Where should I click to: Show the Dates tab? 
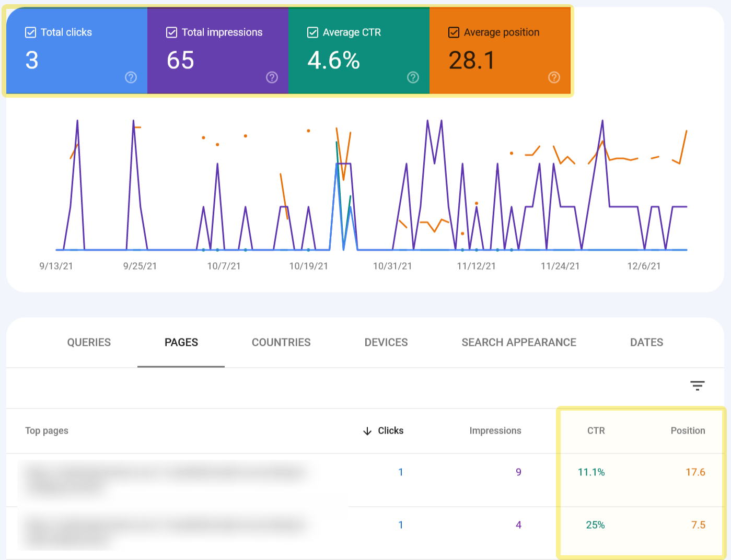point(646,342)
